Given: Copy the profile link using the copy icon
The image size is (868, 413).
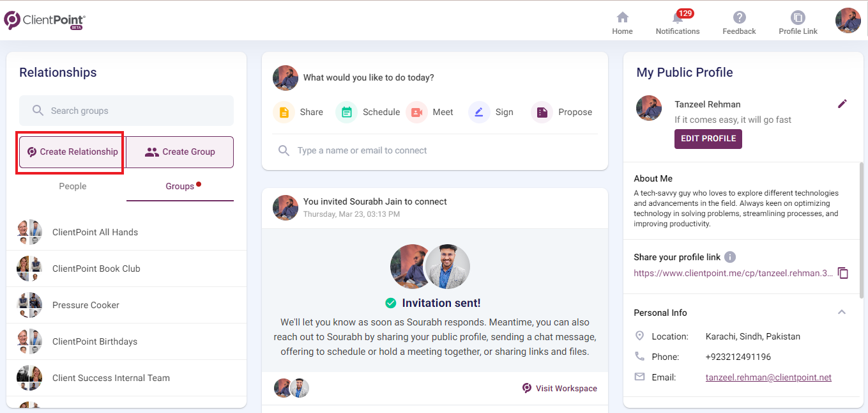Looking at the screenshot, I should click(x=843, y=273).
